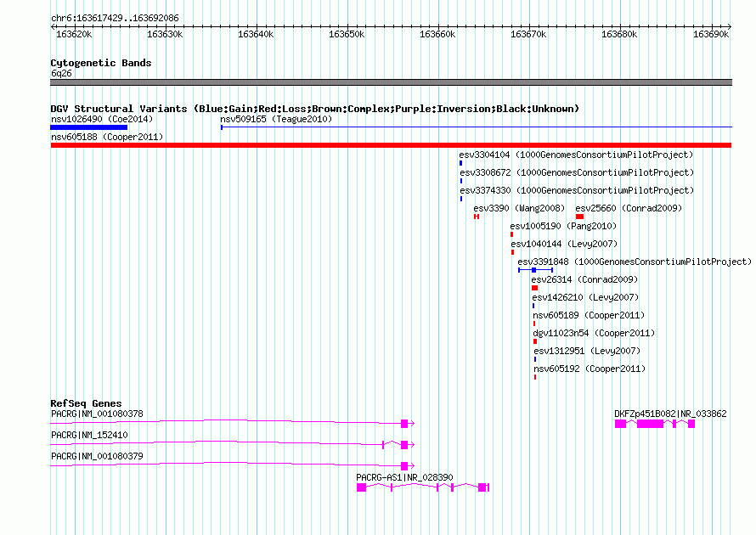Select the PACRG NM_001080378 exon block

click(x=404, y=424)
